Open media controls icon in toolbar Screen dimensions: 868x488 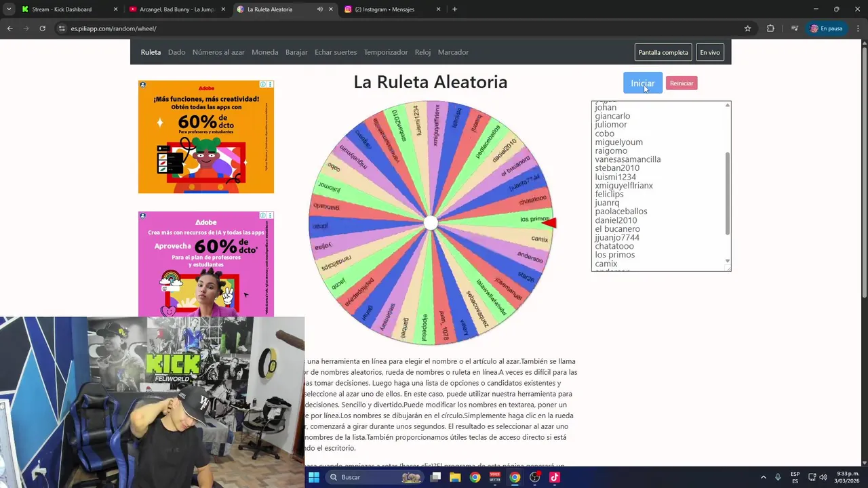coord(795,28)
